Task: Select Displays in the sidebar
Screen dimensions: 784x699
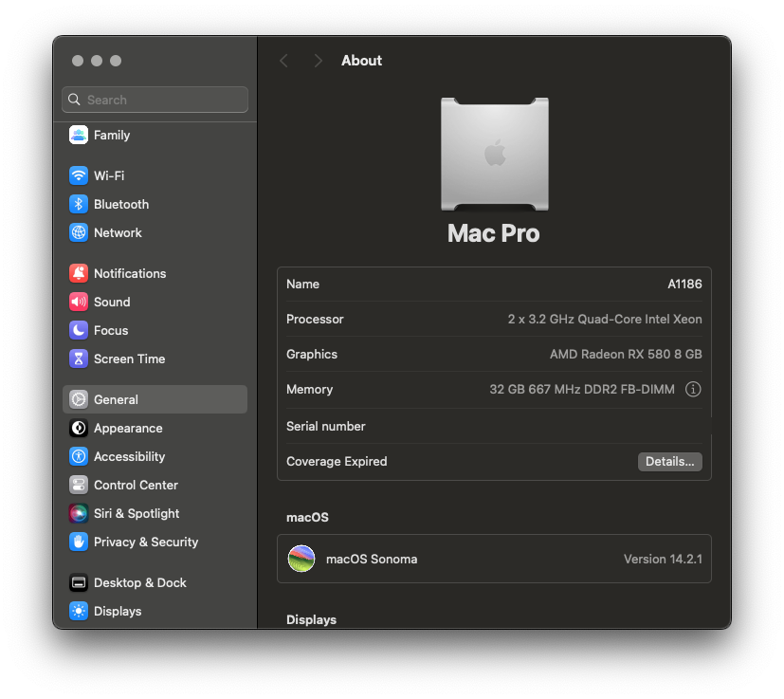Action: pos(155,611)
